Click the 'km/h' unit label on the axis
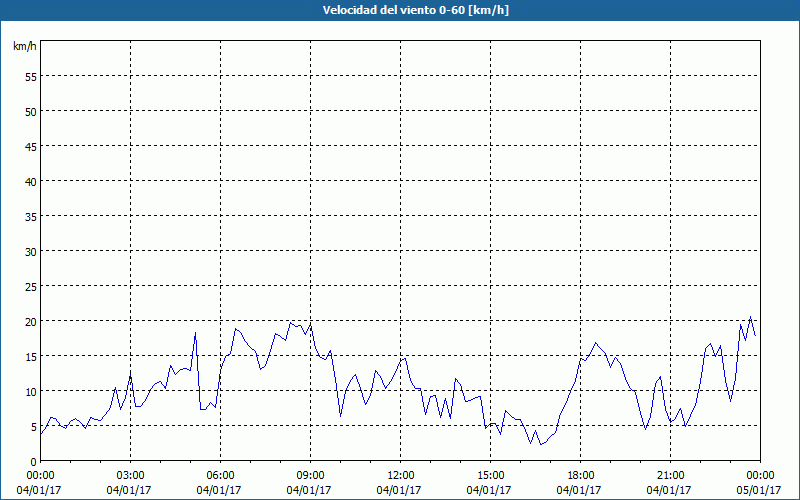Viewport: 800px width, 500px height. [x=25, y=46]
